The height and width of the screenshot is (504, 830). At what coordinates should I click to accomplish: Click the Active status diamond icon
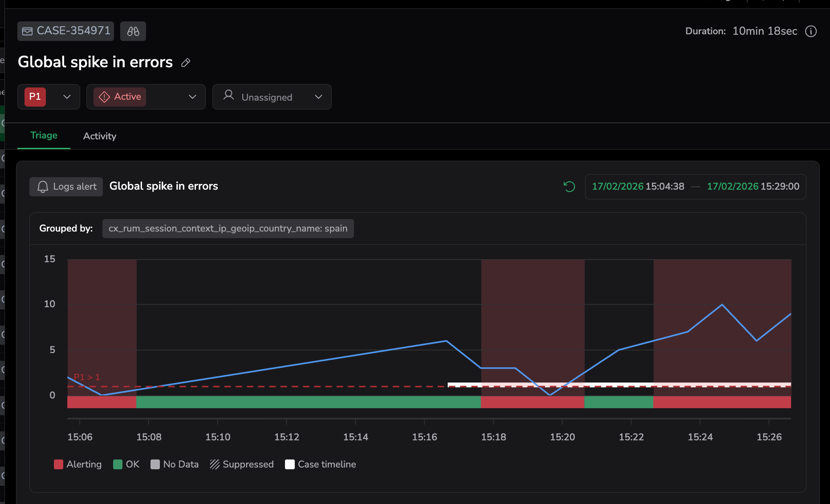point(105,97)
